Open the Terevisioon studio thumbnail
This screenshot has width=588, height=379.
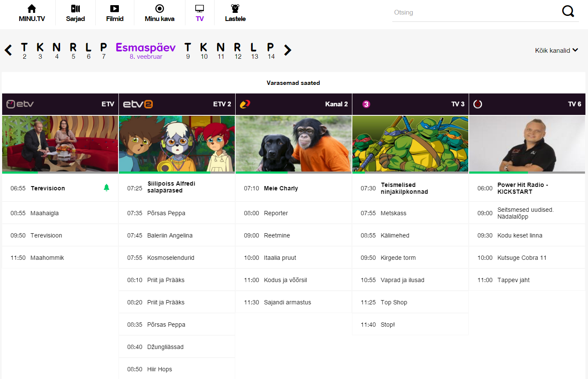click(60, 144)
